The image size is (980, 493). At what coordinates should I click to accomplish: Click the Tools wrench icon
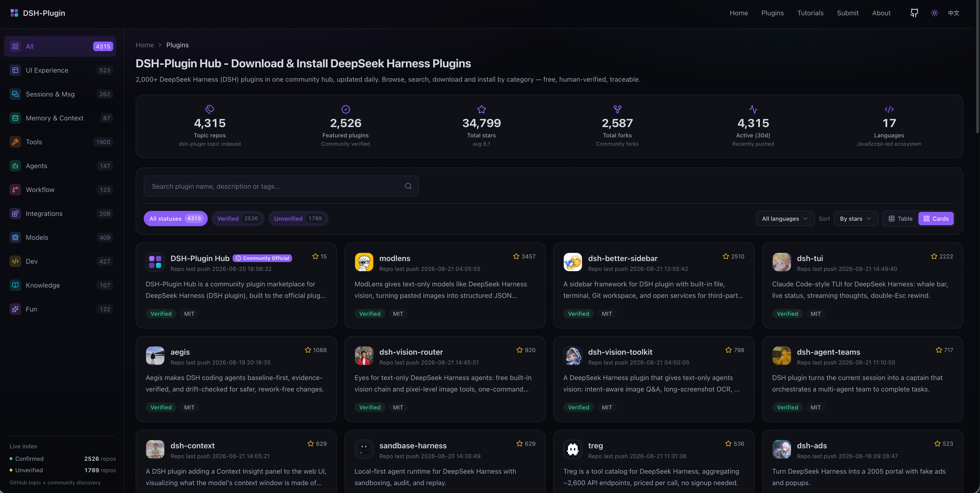click(x=15, y=142)
